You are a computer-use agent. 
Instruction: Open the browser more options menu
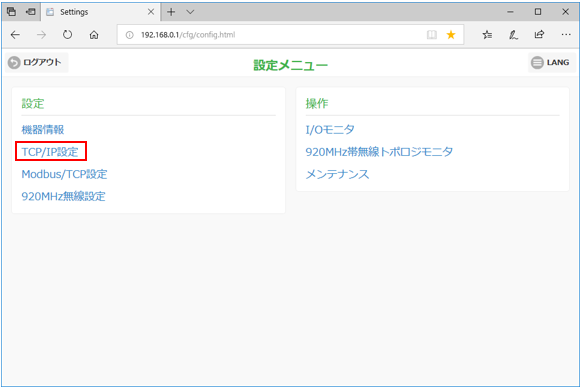[566, 35]
